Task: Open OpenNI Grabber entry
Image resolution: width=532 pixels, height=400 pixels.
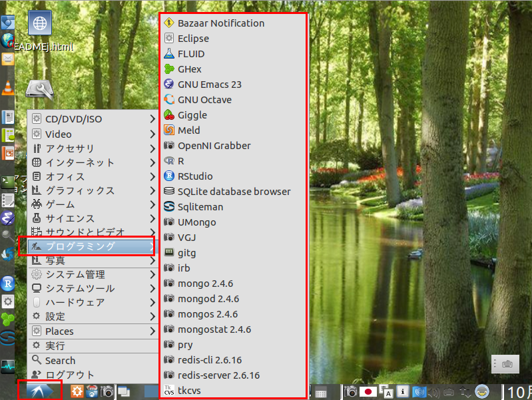Action: [233, 146]
